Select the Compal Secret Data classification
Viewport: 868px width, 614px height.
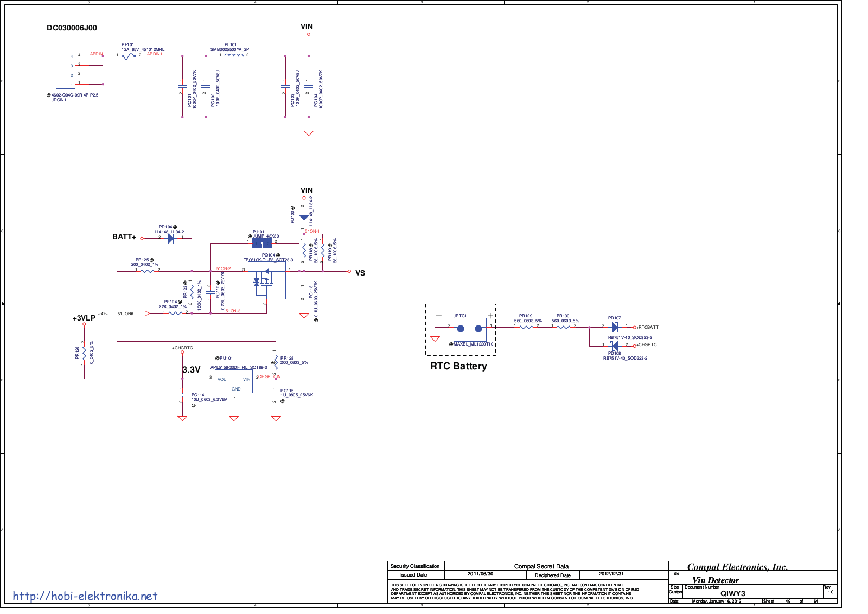[541, 566]
